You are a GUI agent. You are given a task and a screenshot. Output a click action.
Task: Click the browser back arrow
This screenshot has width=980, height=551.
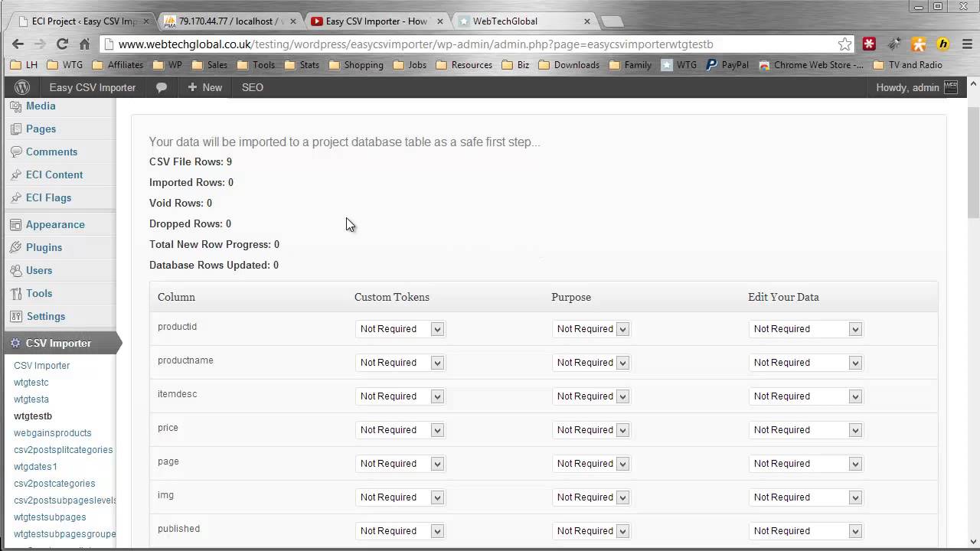tap(19, 44)
